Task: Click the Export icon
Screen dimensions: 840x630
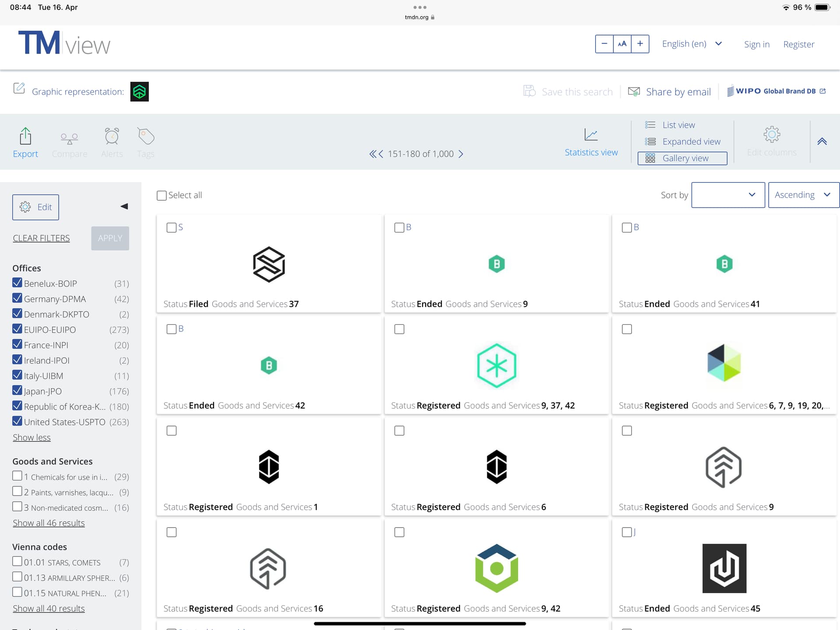Action: (x=25, y=136)
